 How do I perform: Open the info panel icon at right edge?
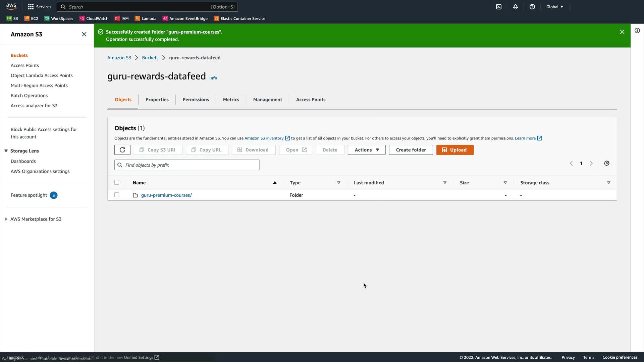click(637, 31)
